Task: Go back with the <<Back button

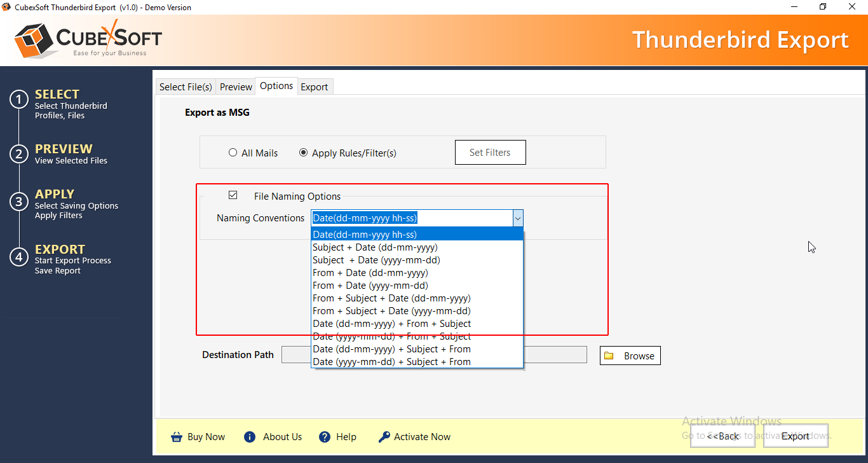Action: (x=722, y=436)
